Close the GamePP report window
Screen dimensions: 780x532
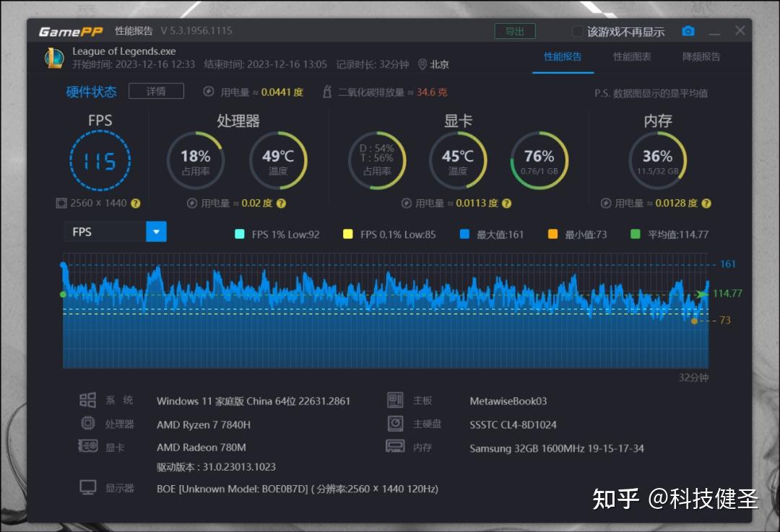(740, 30)
